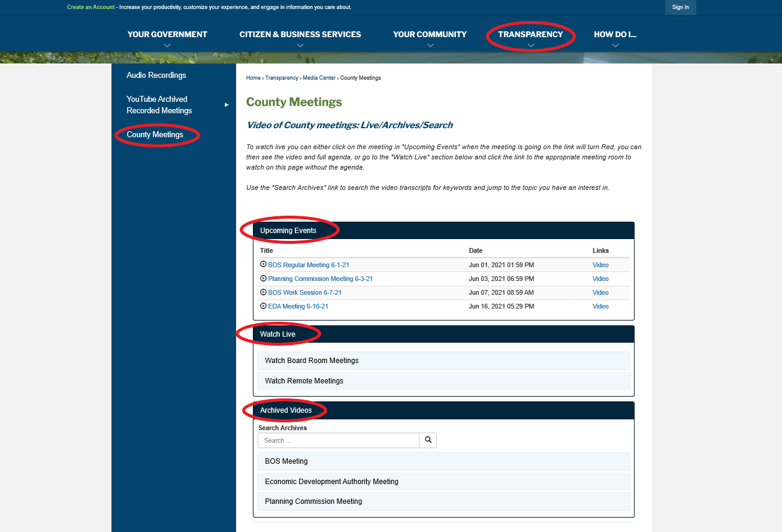The image size is (782, 532).
Task: Open the Transparency menu
Action: [x=530, y=35]
